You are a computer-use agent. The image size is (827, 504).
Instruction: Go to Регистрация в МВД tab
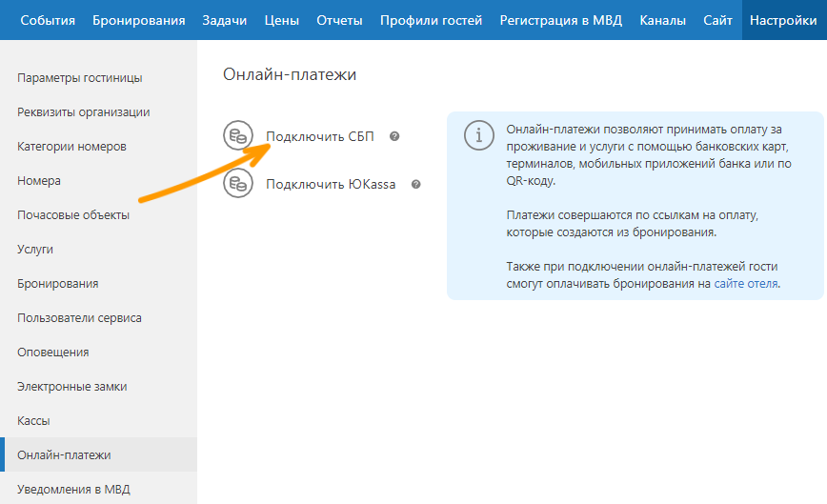[x=560, y=20]
